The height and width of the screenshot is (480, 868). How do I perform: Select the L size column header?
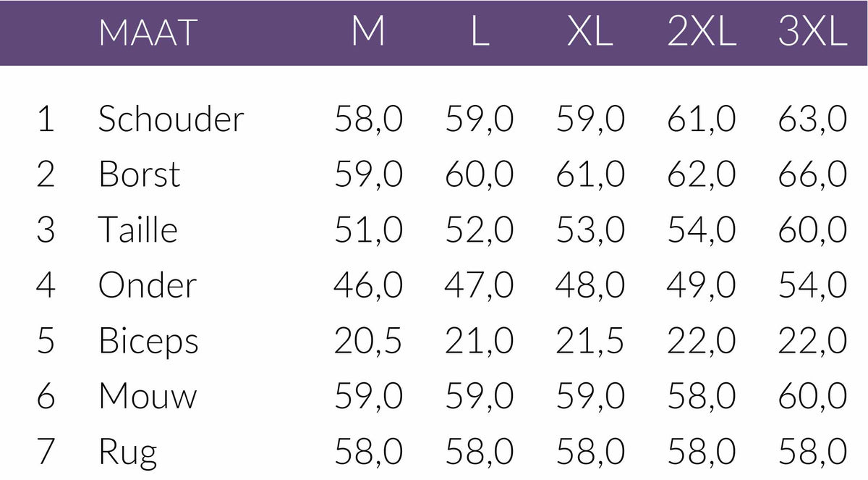click(480, 33)
